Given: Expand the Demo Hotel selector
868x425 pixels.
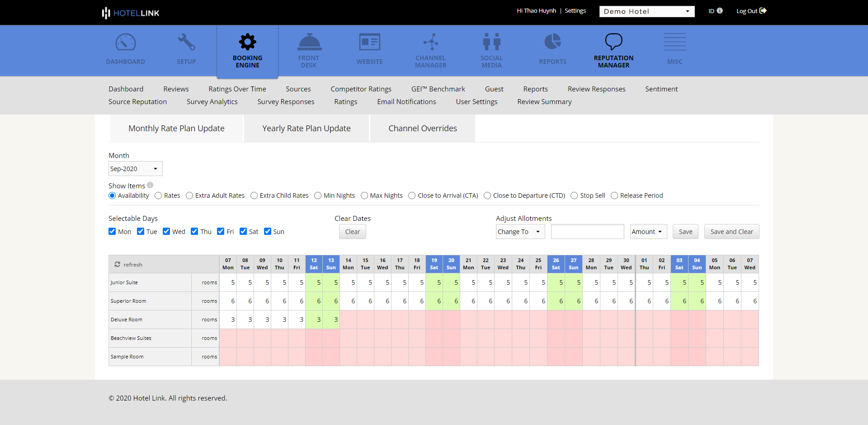Looking at the screenshot, I should 646,11.
